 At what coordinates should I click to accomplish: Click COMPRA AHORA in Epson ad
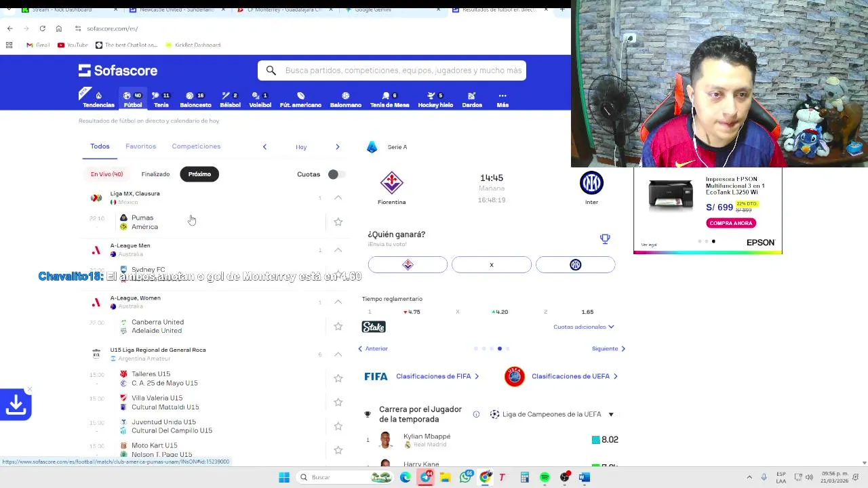click(x=731, y=223)
